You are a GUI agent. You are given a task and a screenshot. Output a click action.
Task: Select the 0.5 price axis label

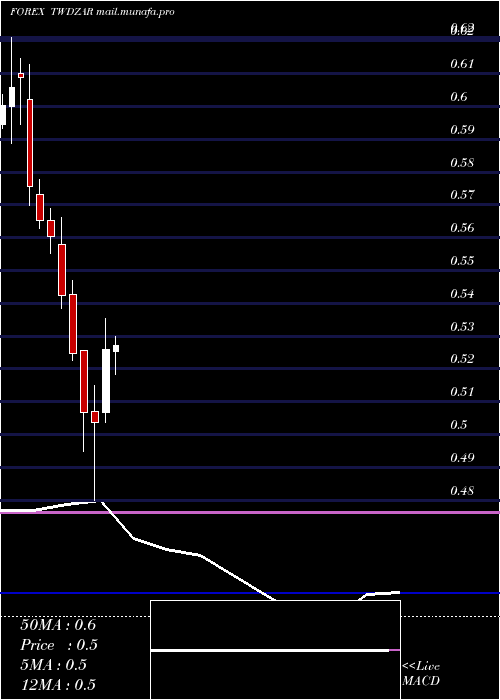click(x=458, y=425)
